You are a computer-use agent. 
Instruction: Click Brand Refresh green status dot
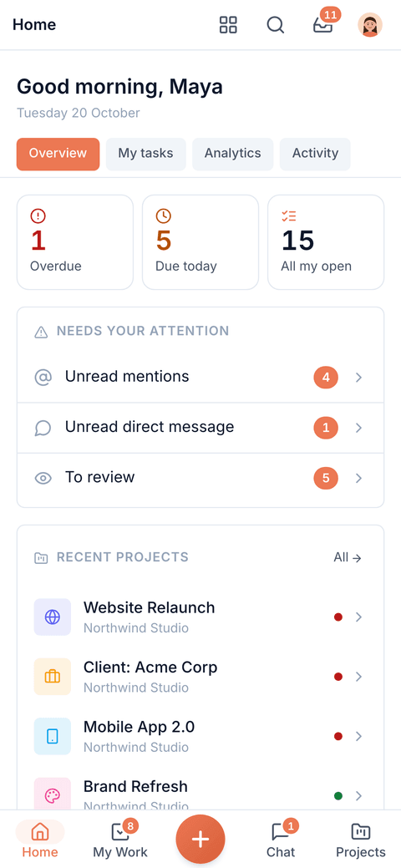pos(338,796)
